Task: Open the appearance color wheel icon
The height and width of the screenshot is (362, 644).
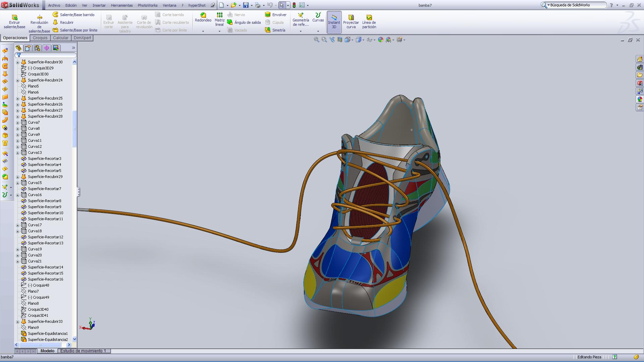Action: click(x=380, y=40)
